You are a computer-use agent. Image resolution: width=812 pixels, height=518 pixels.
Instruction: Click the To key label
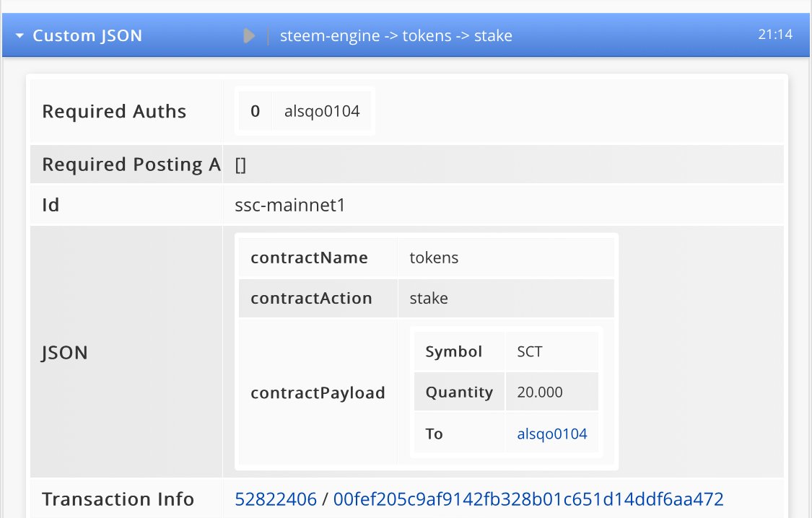434,434
